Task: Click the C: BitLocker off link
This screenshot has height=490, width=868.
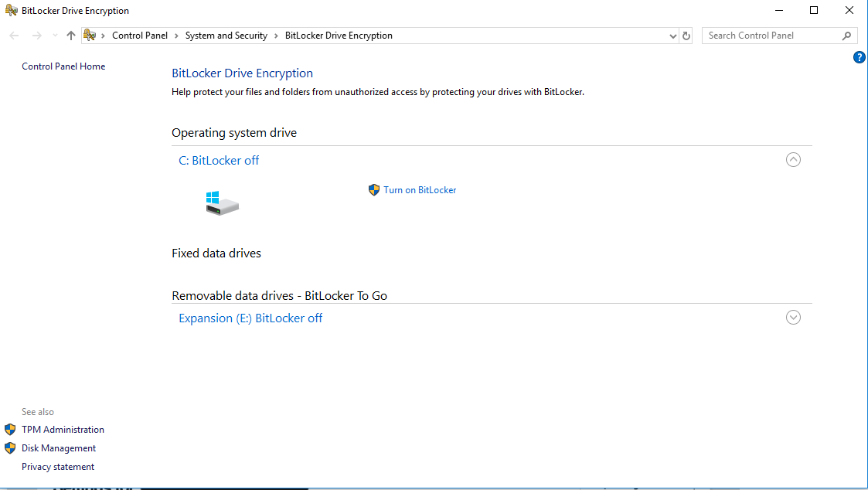Action: click(219, 161)
